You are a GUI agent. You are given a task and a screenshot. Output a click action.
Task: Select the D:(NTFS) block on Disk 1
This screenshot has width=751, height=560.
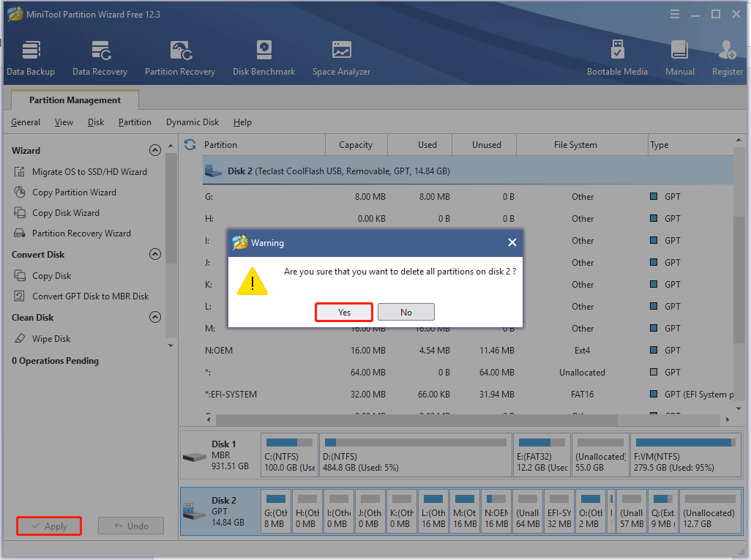[416, 455]
